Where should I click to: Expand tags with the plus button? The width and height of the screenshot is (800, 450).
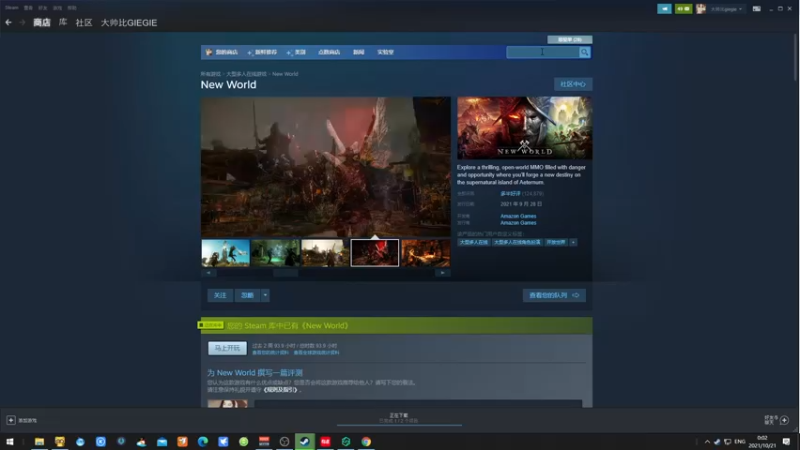pos(573,242)
